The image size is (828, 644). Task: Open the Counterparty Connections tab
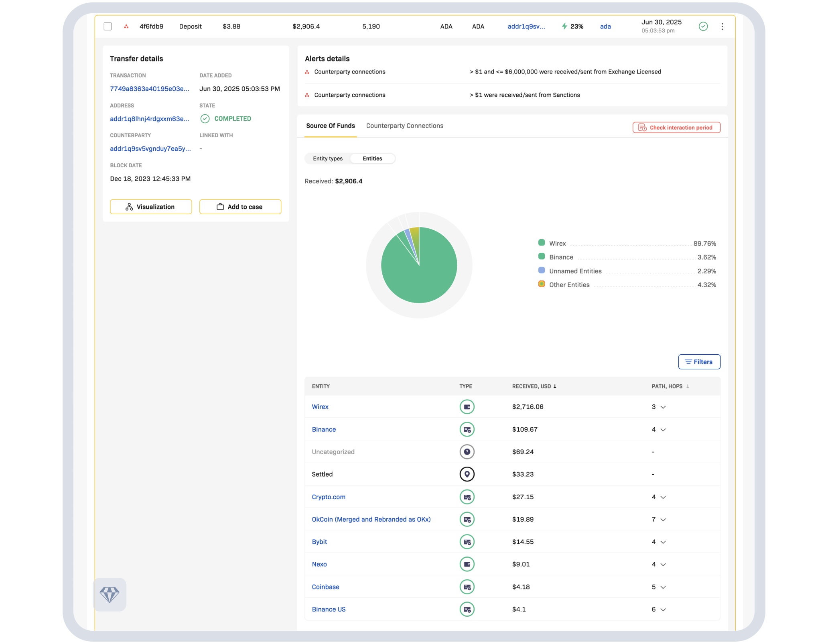404,126
